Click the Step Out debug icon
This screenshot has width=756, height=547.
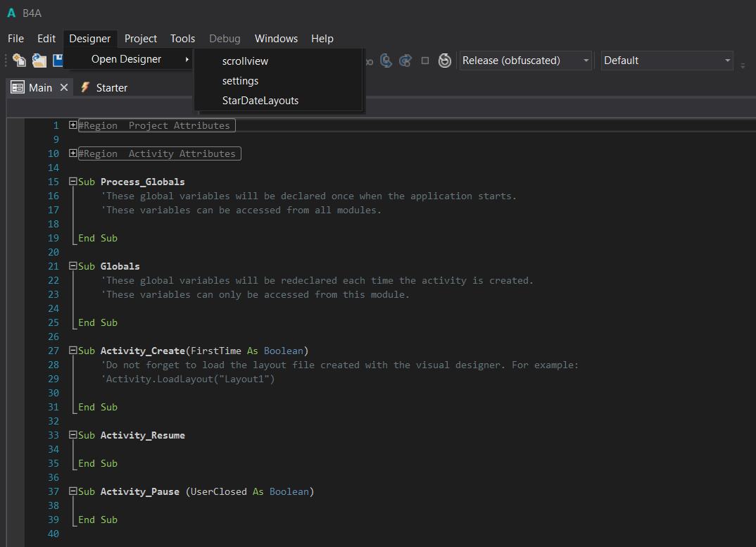405,61
